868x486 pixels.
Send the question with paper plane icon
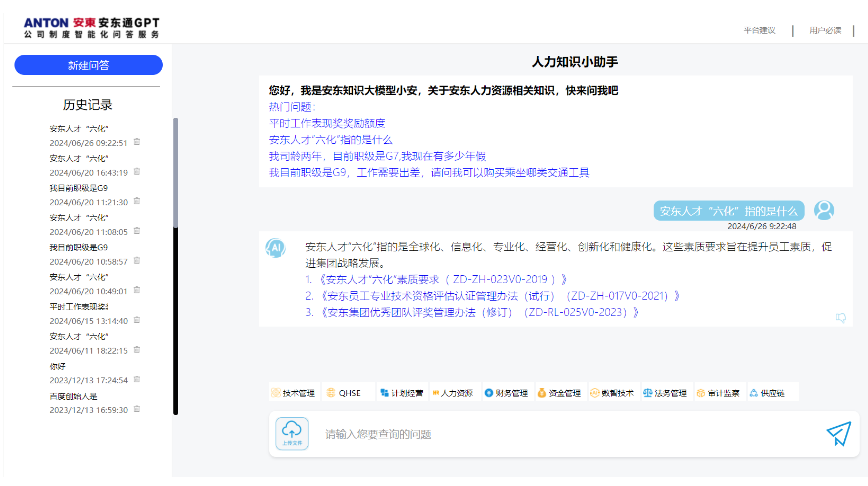[839, 434]
